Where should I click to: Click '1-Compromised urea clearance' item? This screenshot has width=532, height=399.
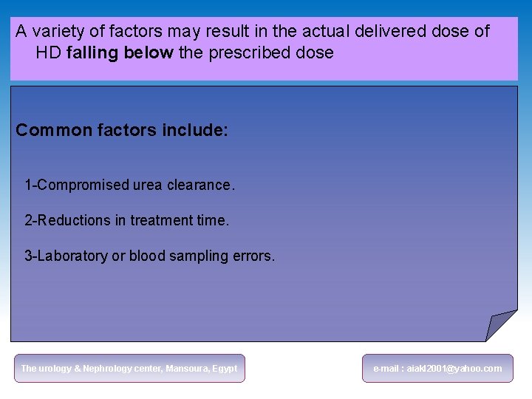(129, 185)
